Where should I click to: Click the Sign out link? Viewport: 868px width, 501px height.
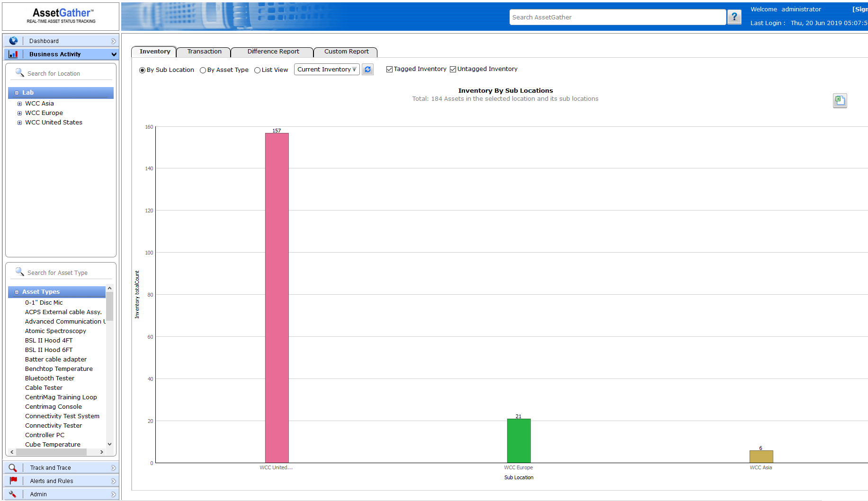click(x=860, y=9)
